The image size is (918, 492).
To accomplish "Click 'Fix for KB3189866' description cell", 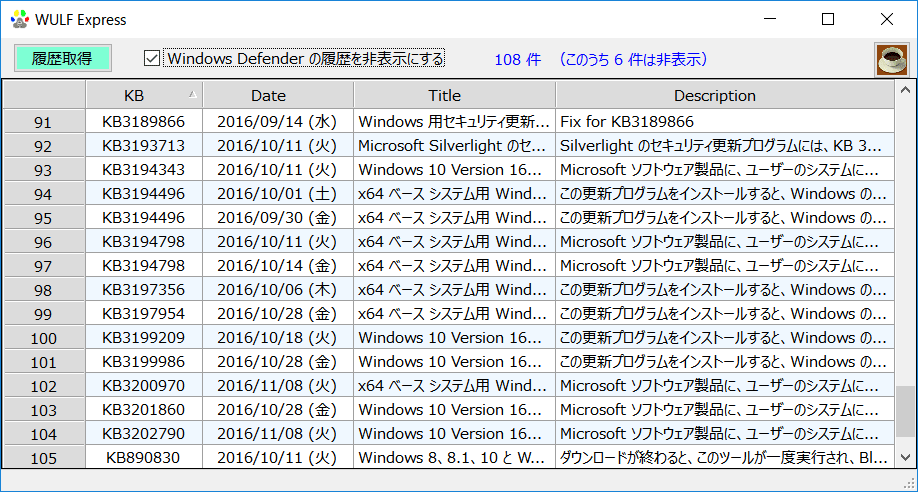I will pyautogui.click(x=725, y=121).
